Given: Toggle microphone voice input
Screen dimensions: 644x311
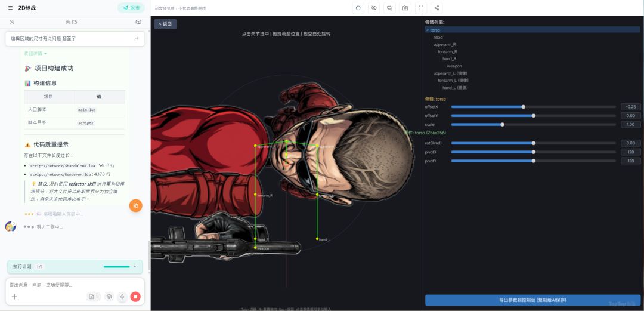Looking at the screenshot, I should coord(122,297).
